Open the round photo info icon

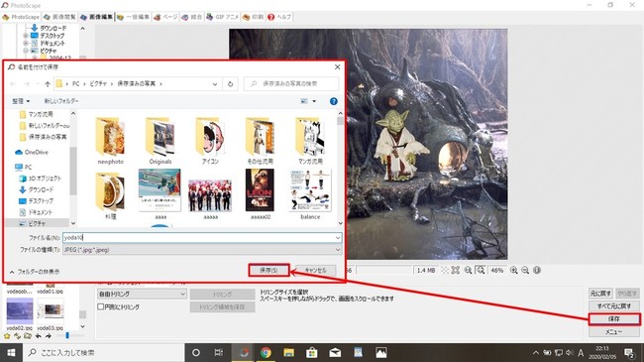tap(536, 271)
